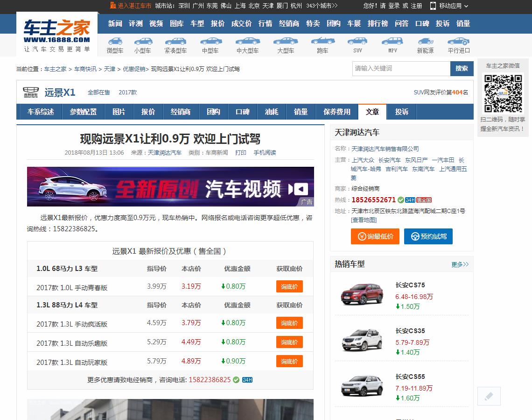Open the 全新原创汽车视频 banner ad
Viewport: 532px width, 420px height.
(170, 186)
